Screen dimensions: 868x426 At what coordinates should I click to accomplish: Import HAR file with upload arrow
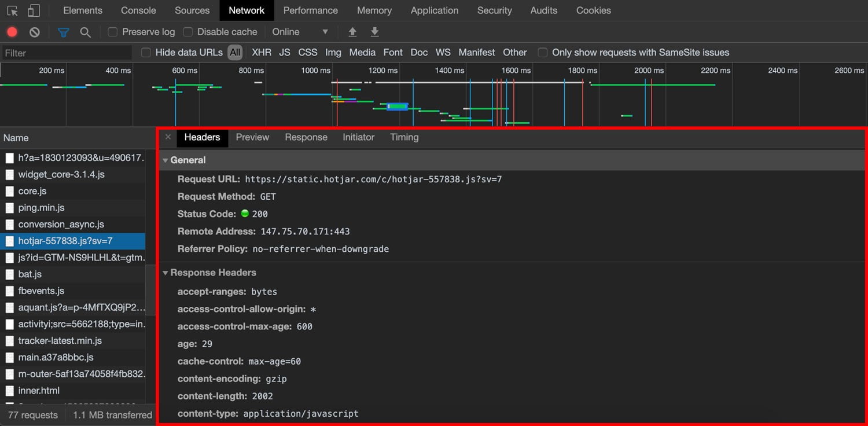coord(352,32)
